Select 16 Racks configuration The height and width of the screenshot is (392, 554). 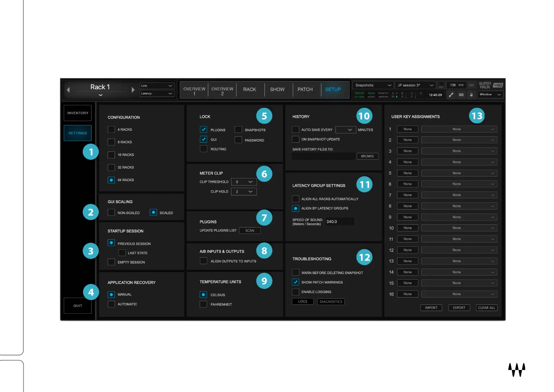point(111,155)
